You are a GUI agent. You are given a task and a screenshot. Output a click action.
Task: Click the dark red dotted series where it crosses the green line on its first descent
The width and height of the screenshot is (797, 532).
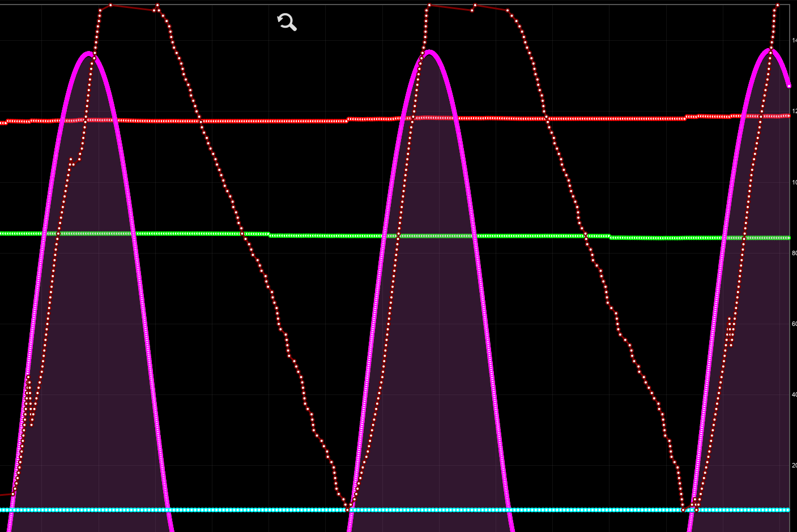(x=242, y=234)
